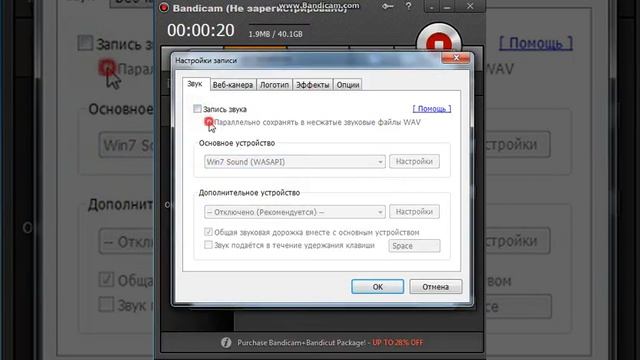Open Bandicam help question mark icon

click(x=409, y=6)
